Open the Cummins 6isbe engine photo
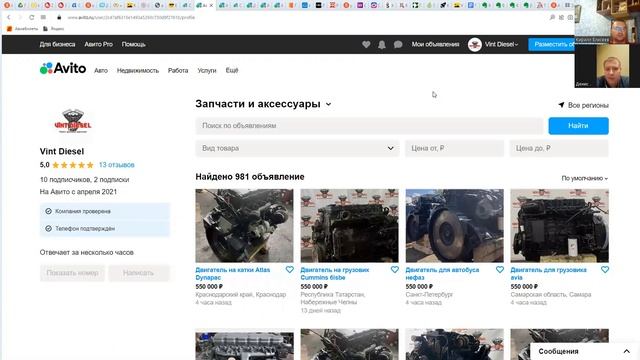The height and width of the screenshot is (360, 640). (349, 225)
